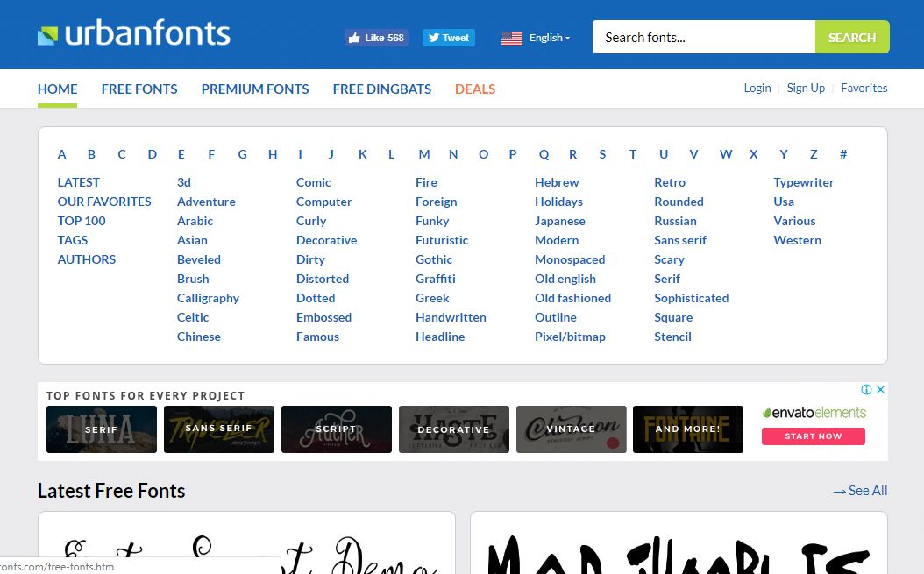924x574 pixels.
Task: Browse the Monospaced font category
Action: 570,260
